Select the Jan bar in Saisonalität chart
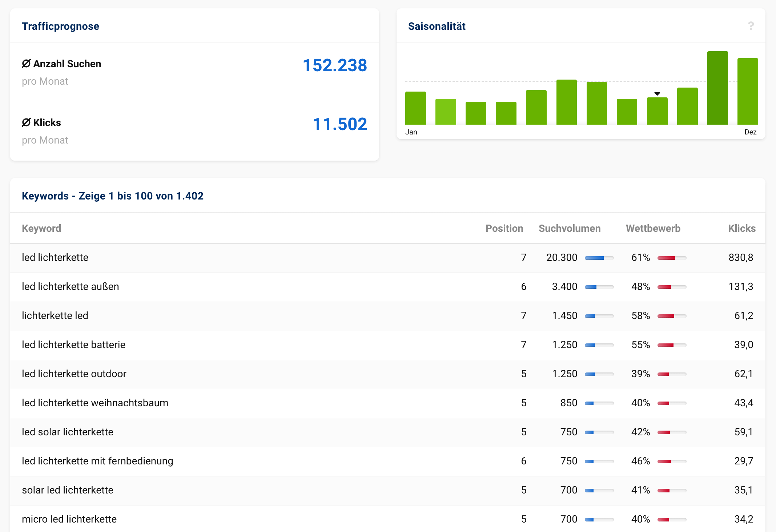The width and height of the screenshot is (776, 532). [x=415, y=108]
